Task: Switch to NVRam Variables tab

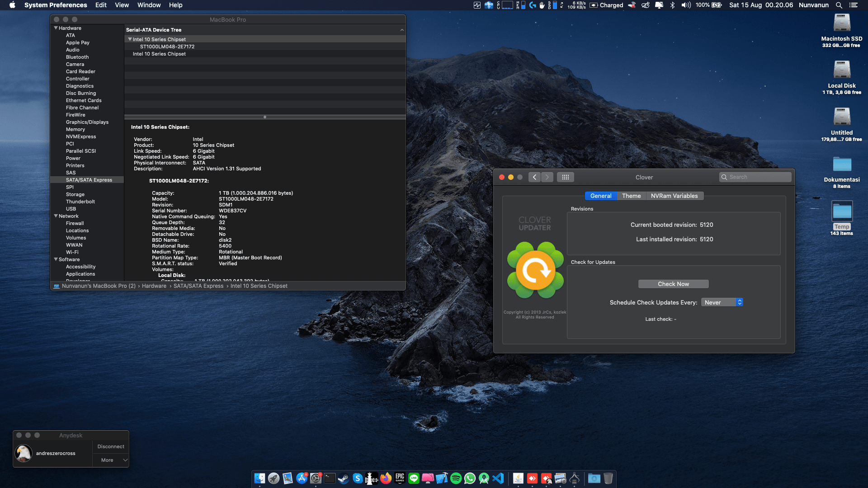Action: 674,196
